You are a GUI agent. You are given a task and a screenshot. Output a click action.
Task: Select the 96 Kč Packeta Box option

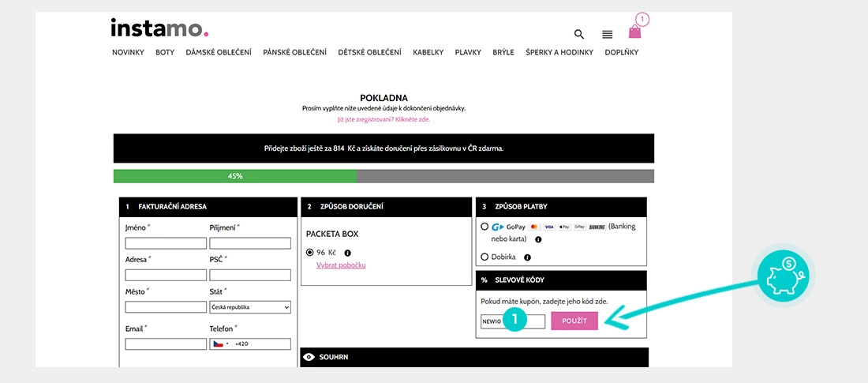(x=310, y=252)
